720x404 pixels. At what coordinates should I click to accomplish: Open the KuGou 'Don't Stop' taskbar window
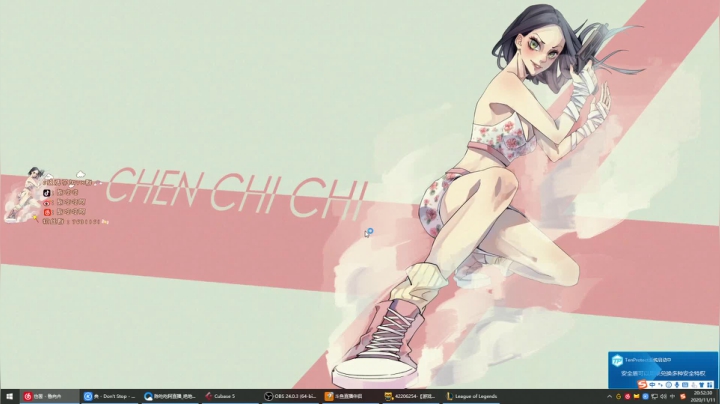tap(110, 396)
